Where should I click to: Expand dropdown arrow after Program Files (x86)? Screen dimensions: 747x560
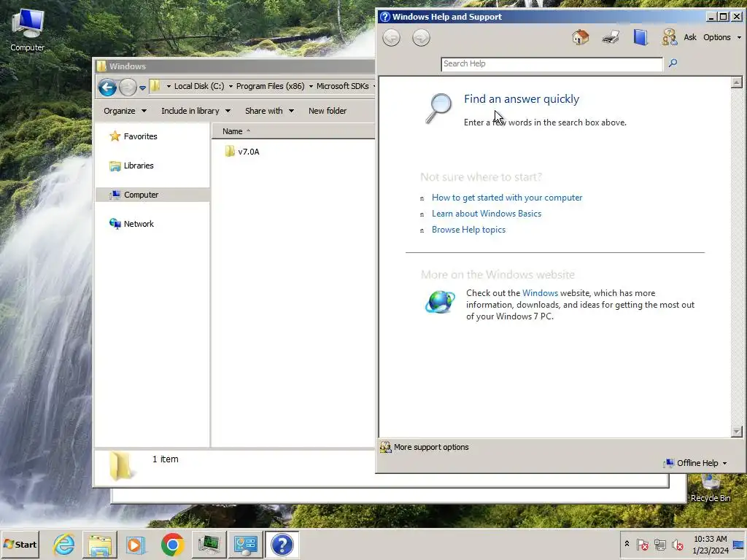(311, 87)
